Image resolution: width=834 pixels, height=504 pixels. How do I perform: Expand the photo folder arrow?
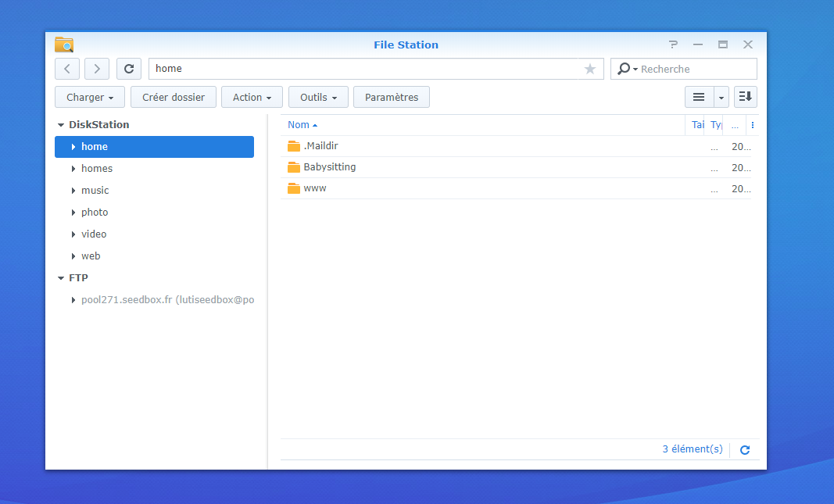(73, 212)
